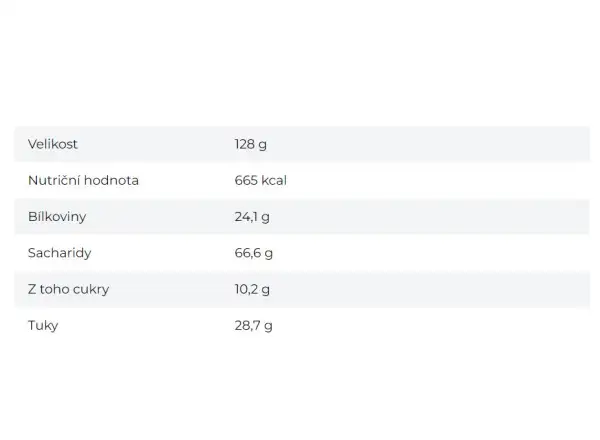Click the word Nutriční in the table

tap(54, 180)
